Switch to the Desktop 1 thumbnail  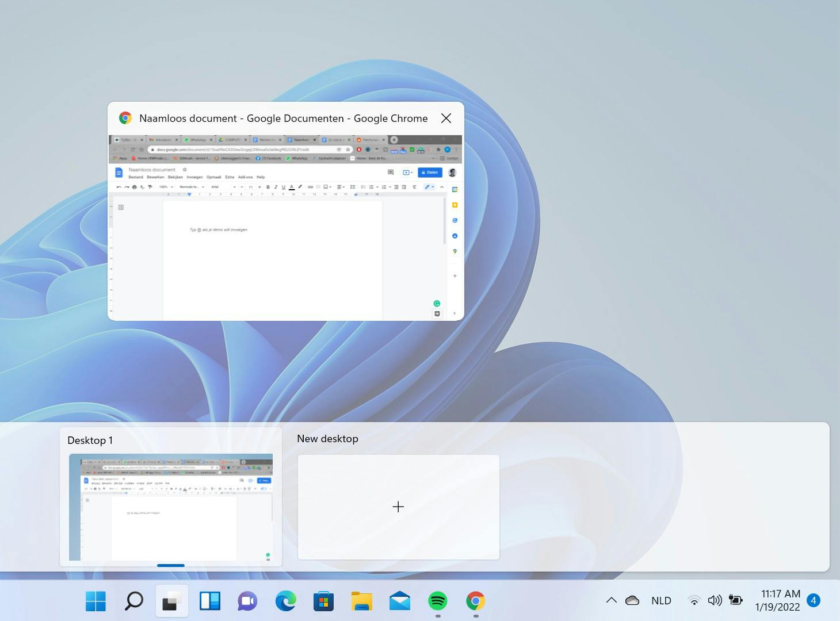(x=171, y=507)
